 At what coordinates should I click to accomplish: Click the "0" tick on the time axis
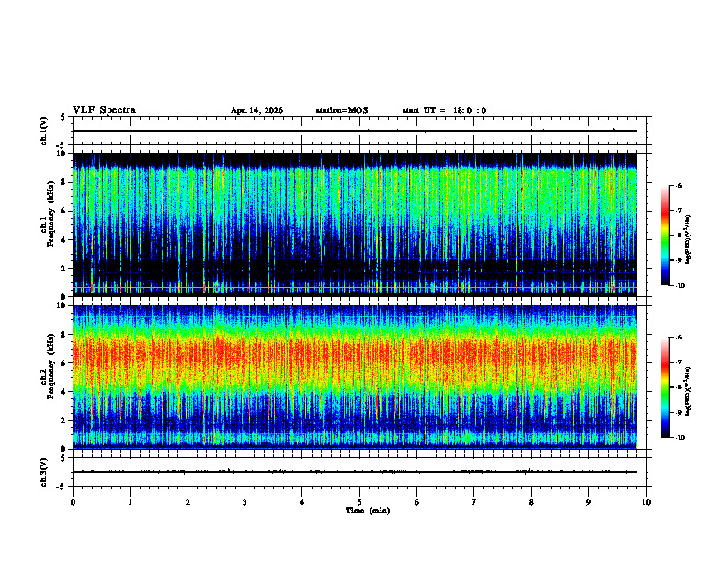73,502
